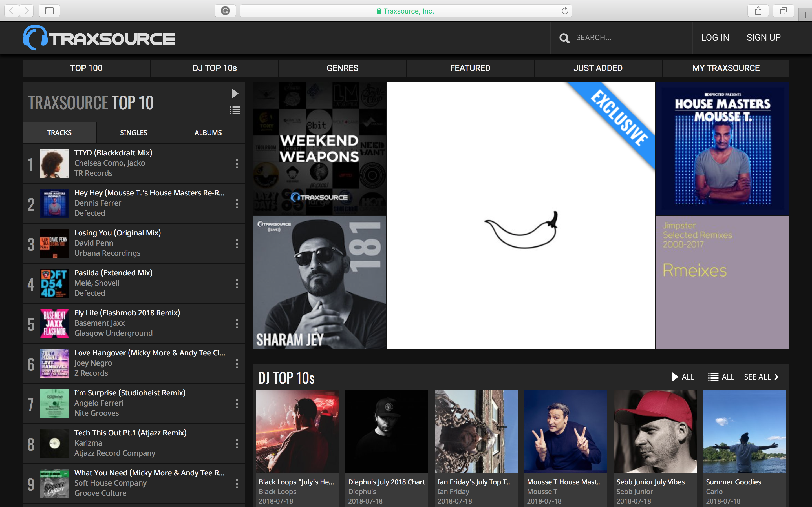The height and width of the screenshot is (507, 812).
Task: Click the search magnifier icon
Action: (564, 38)
